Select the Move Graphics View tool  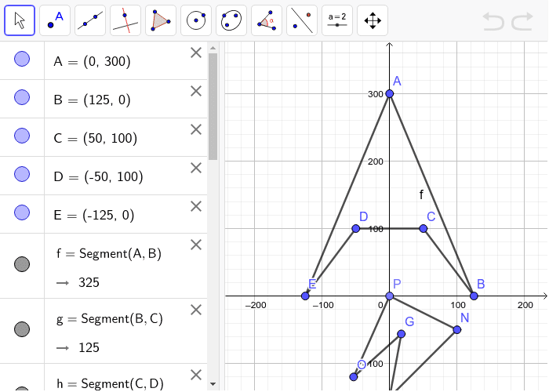click(373, 20)
